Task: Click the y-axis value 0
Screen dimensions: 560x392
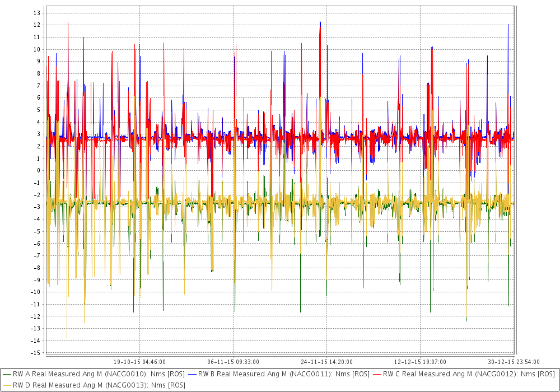Action: (39, 171)
